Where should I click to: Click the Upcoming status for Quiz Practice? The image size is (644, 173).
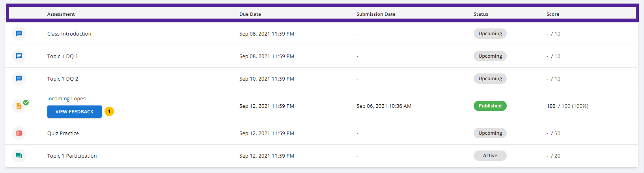(x=490, y=133)
